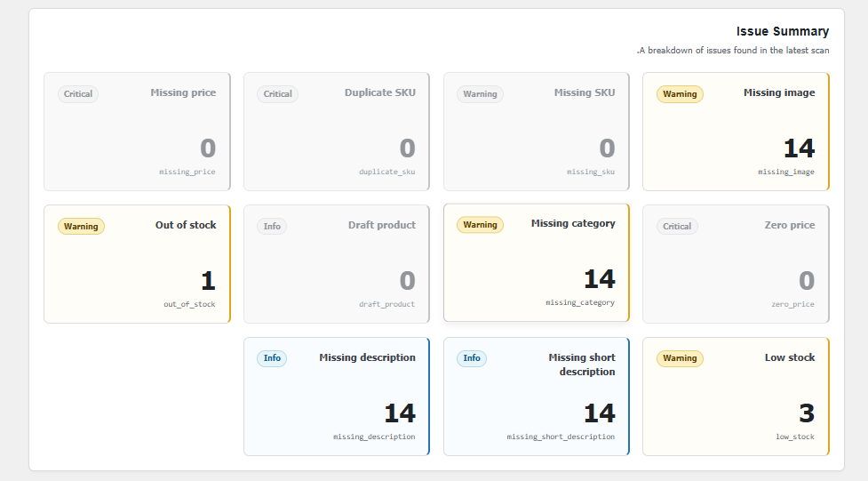
Task: Open the Low stock issue card
Action: pyautogui.click(x=737, y=397)
